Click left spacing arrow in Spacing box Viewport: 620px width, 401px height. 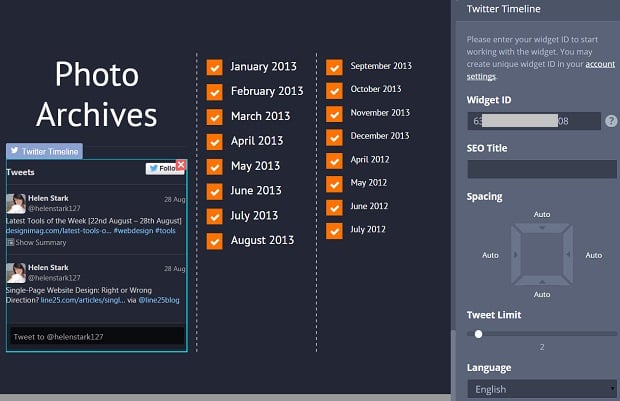coord(515,255)
